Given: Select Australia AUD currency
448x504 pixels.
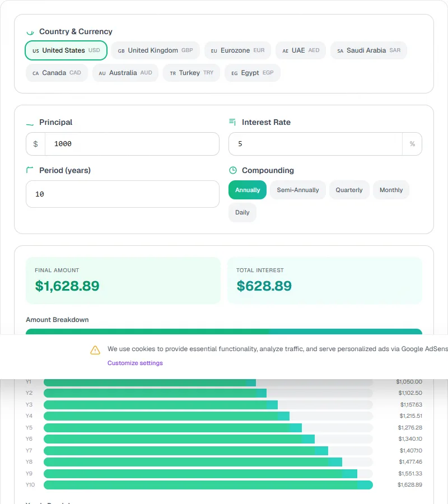Looking at the screenshot, I should (125, 73).
